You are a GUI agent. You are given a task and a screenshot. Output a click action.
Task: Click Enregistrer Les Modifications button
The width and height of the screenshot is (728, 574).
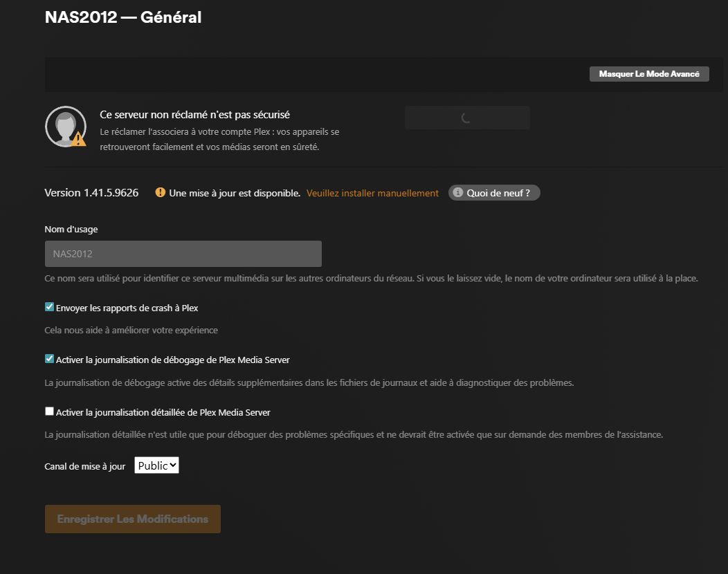pos(133,519)
